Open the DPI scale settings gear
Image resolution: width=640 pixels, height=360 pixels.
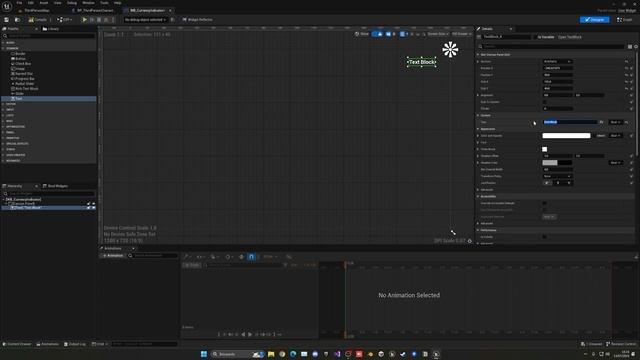(x=470, y=241)
